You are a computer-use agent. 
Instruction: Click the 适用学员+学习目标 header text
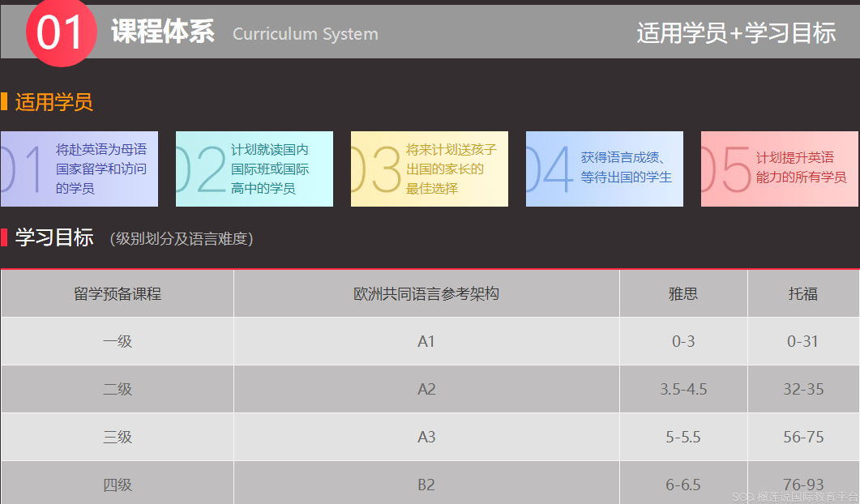(x=736, y=33)
